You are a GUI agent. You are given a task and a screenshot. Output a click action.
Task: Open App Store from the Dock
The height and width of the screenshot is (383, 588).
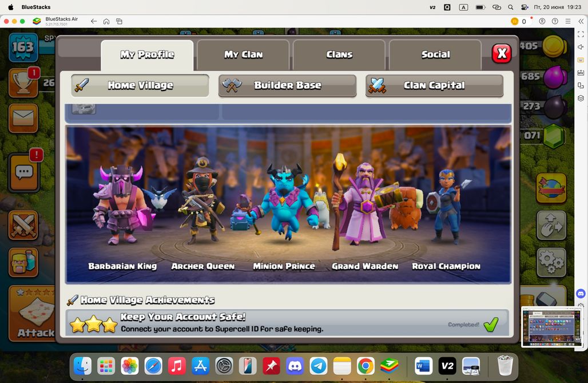pyautogui.click(x=201, y=366)
